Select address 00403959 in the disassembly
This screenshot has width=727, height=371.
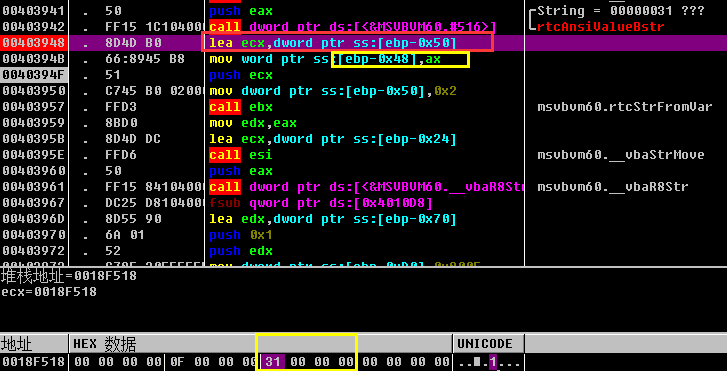point(33,123)
